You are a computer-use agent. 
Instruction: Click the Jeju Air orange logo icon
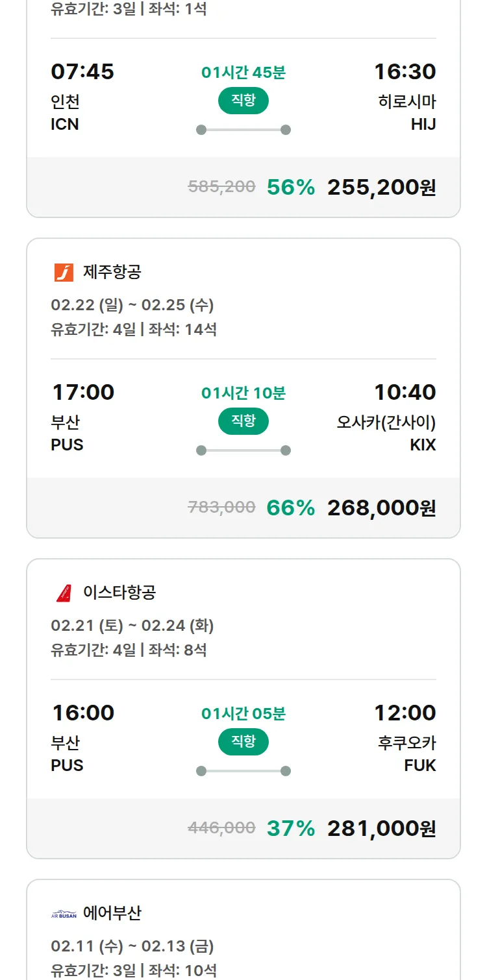(64, 272)
